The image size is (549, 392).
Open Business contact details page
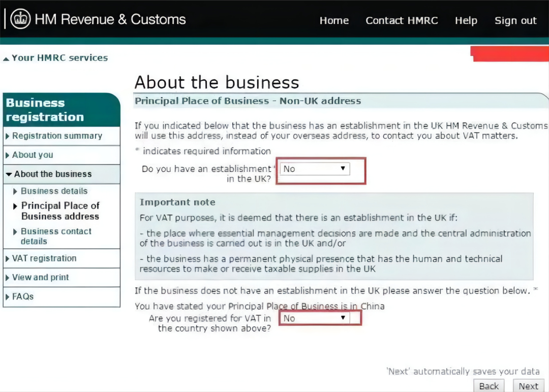click(56, 236)
